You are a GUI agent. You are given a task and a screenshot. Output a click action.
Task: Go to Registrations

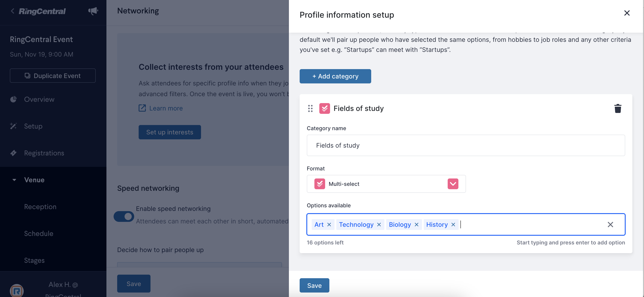[x=44, y=153]
